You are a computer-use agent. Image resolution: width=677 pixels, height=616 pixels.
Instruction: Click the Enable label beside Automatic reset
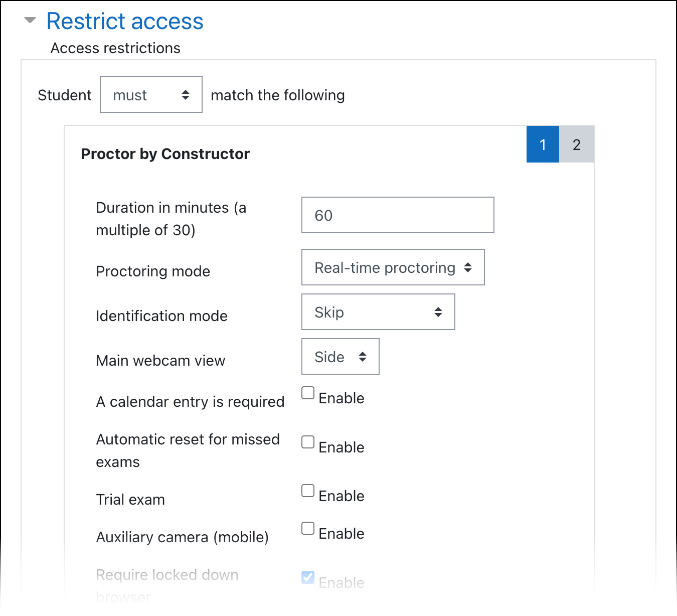click(342, 447)
